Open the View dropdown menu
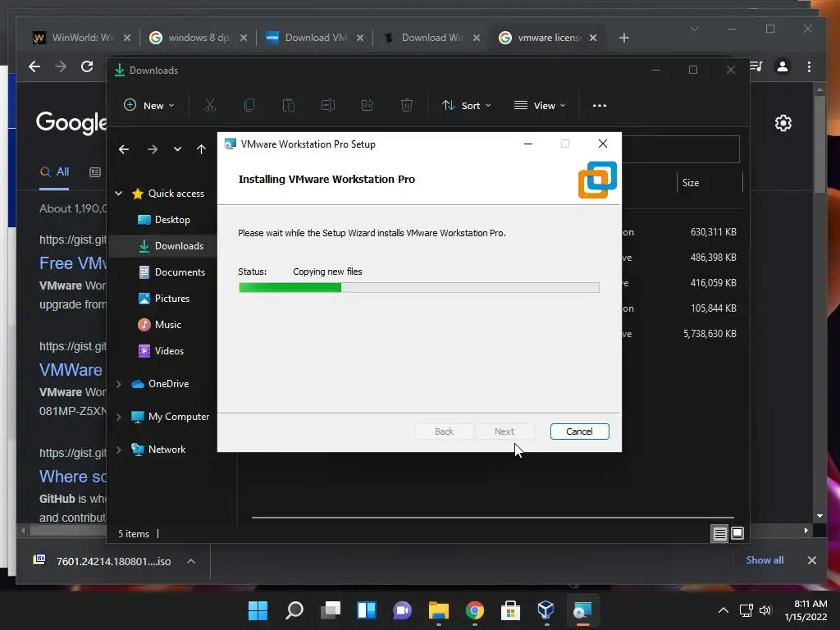The height and width of the screenshot is (630, 840). point(540,106)
